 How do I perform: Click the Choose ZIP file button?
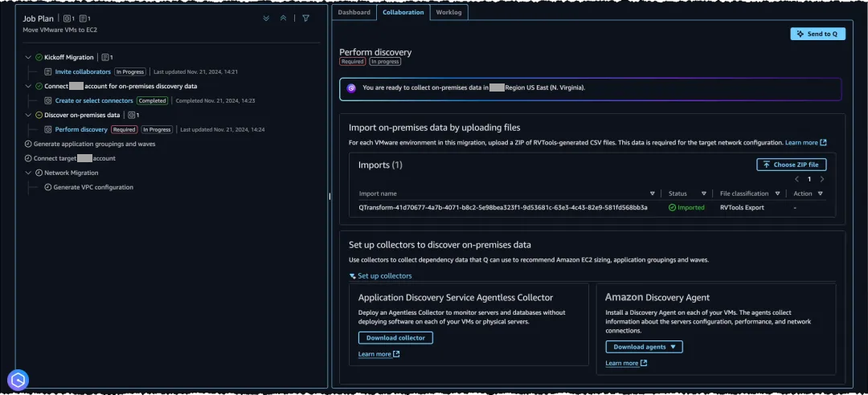click(791, 165)
